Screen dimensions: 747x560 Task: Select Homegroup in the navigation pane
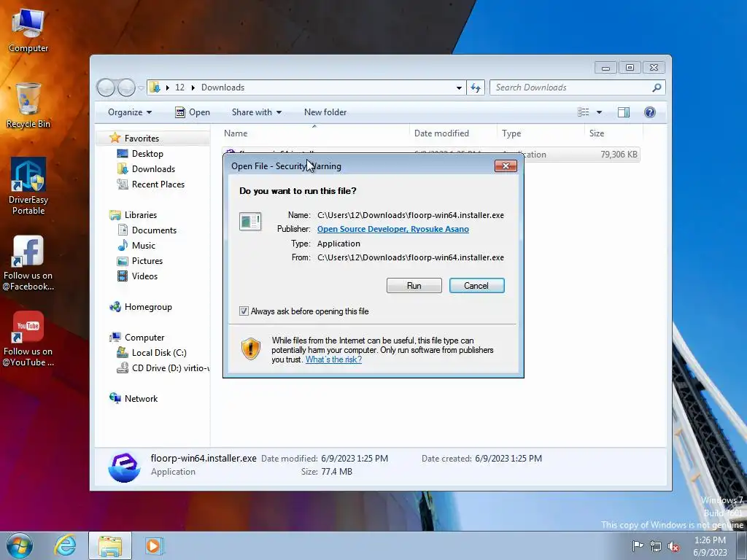tap(148, 307)
